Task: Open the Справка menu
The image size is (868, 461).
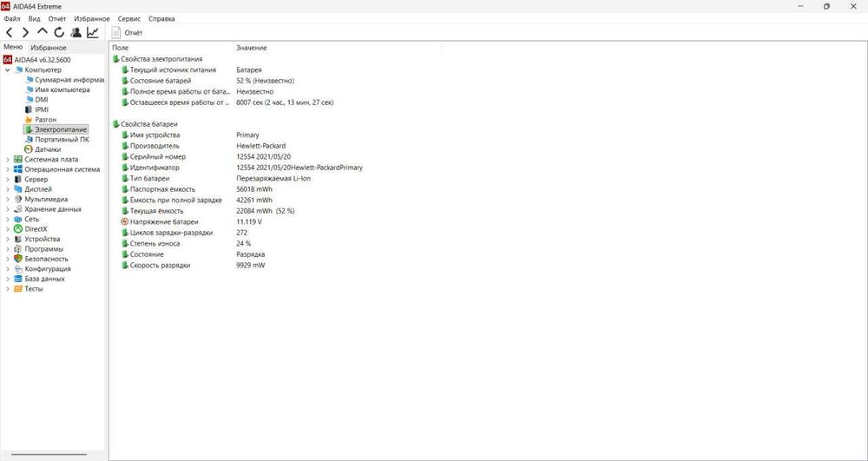Action: click(x=161, y=19)
